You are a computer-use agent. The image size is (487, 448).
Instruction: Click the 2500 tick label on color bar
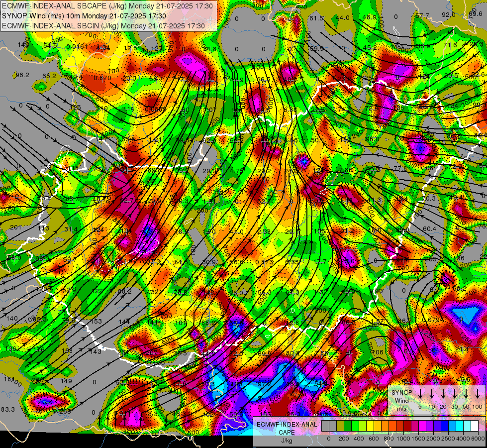448,439
